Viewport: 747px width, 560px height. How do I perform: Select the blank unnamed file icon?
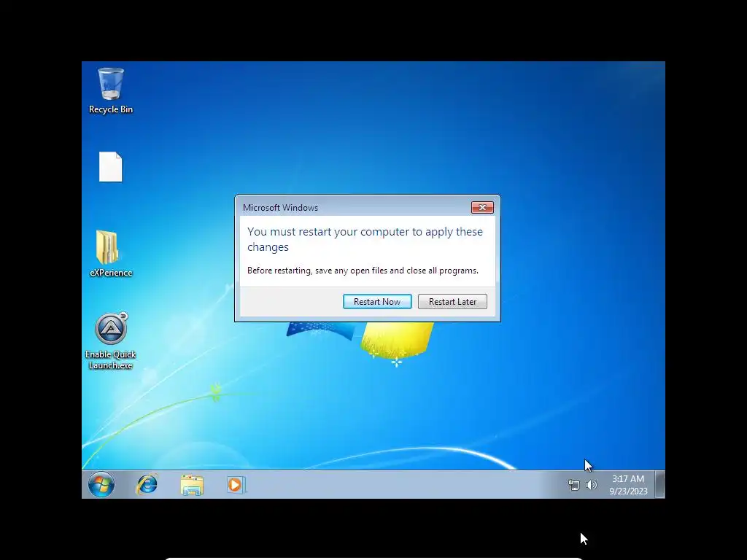click(x=111, y=167)
